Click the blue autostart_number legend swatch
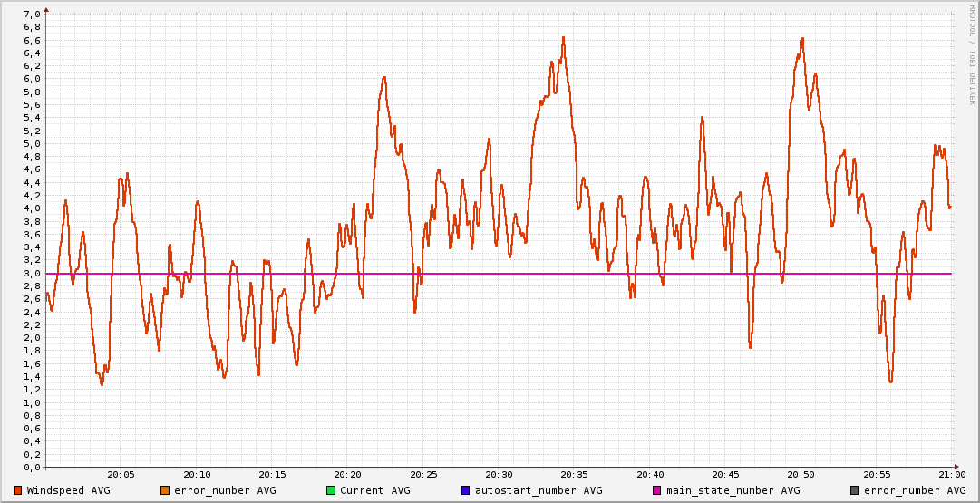Viewport: 980px width, 503px height. 465,490
